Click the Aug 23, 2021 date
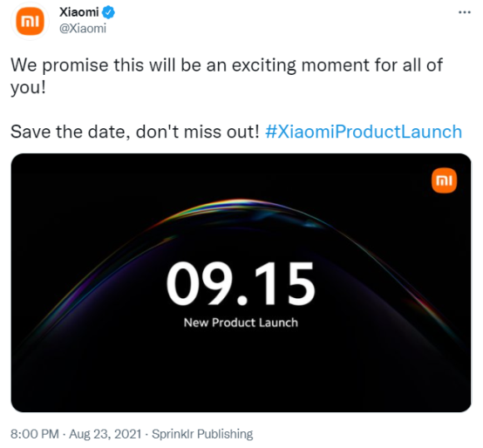The image size is (483, 448). [105, 434]
